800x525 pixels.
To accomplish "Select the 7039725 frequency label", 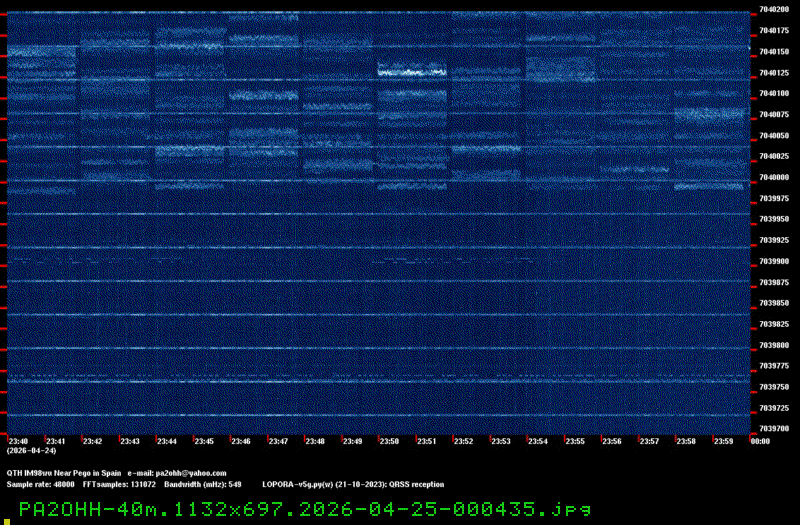I will click(x=774, y=408).
